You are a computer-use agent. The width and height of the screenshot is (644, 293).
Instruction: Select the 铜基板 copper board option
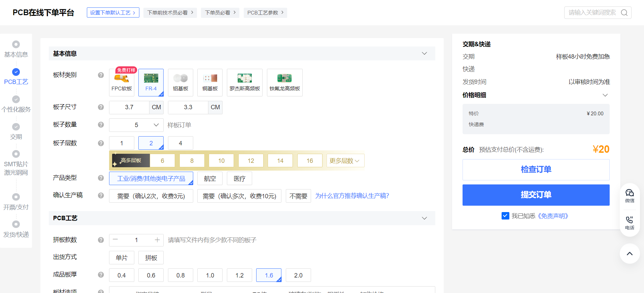click(210, 83)
